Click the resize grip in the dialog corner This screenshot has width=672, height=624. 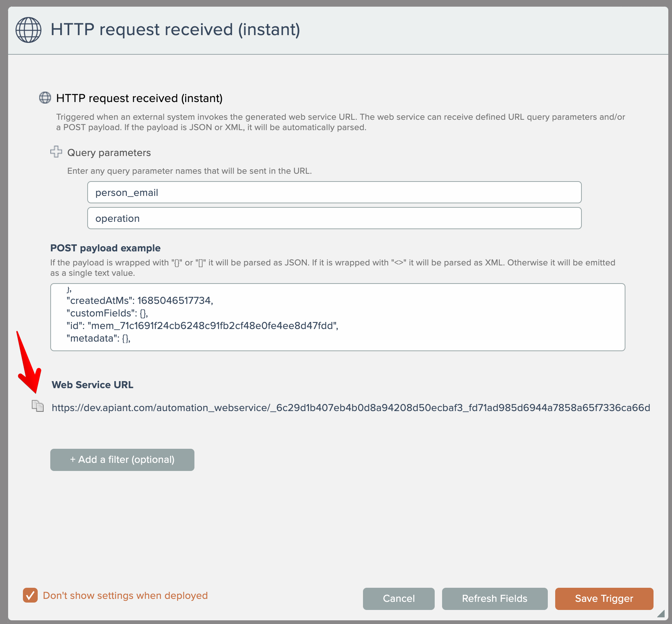point(661,613)
